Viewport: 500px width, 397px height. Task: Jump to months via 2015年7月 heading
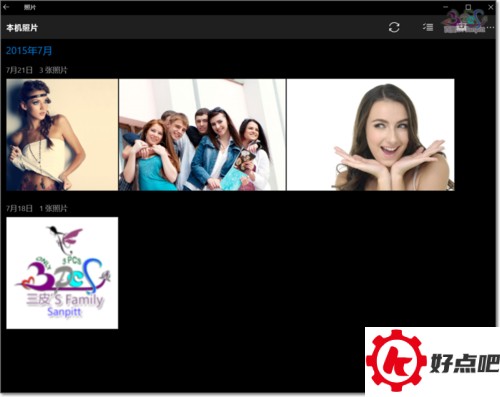click(x=29, y=51)
